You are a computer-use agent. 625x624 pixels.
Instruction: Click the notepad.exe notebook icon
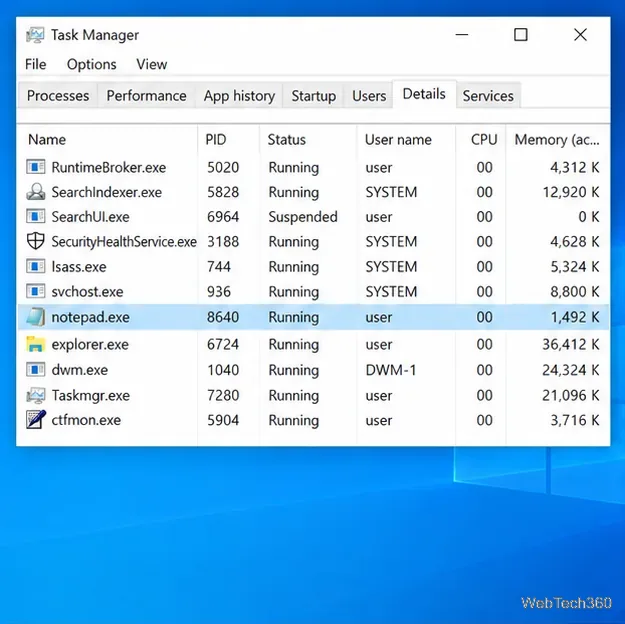(x=35, y=317)
